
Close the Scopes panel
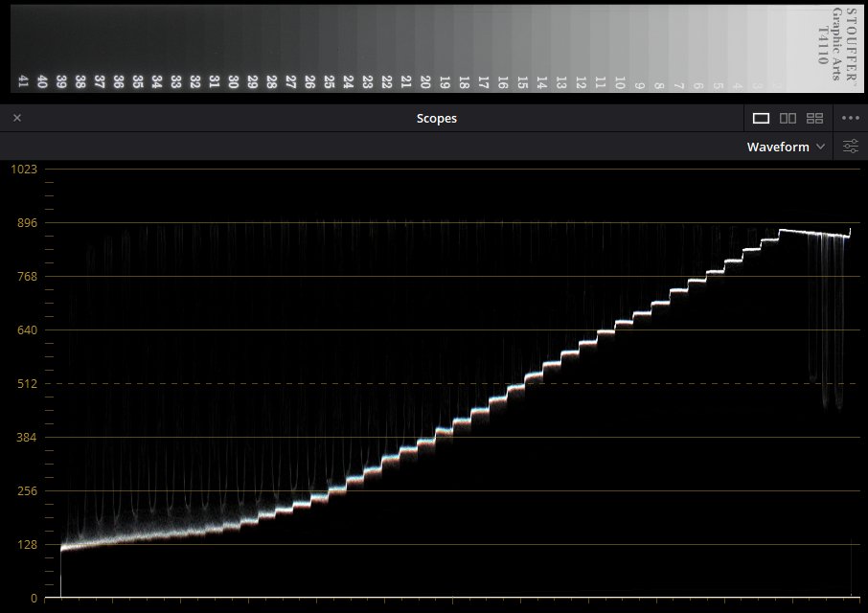[x=17, y=118]
